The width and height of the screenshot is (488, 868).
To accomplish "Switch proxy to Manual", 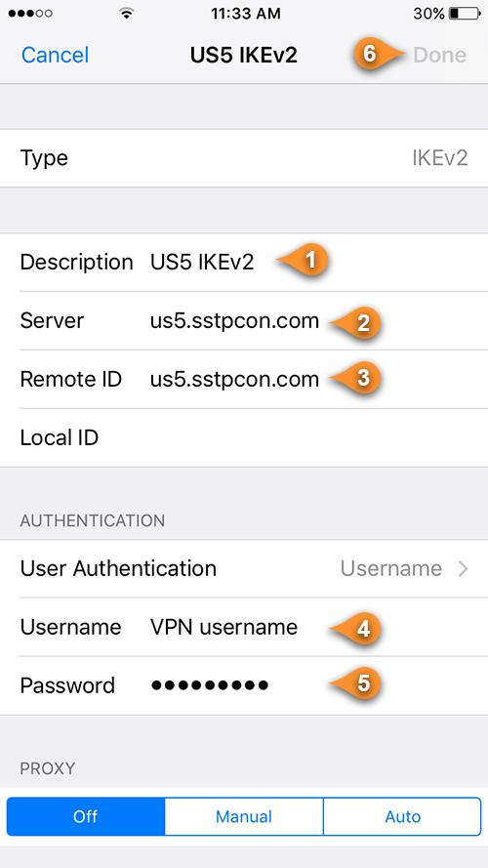I will [244, 816].
